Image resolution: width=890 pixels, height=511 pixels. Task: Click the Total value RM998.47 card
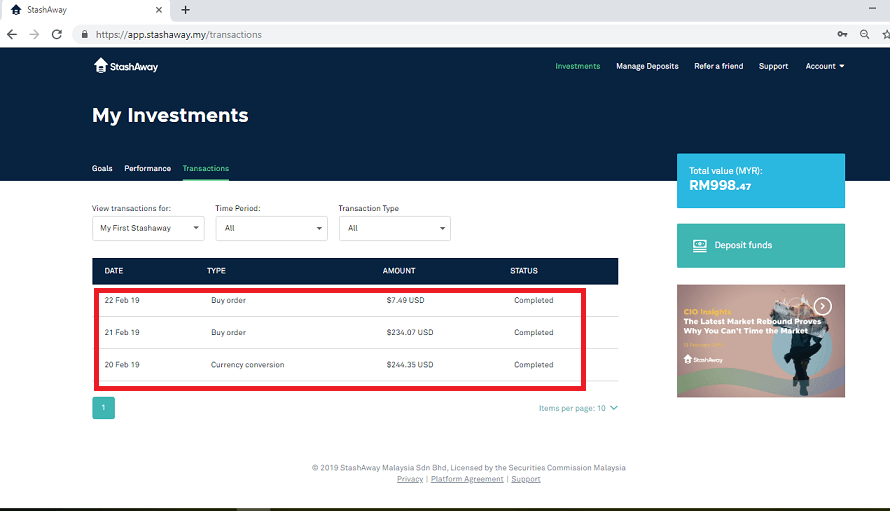[761, 181]
